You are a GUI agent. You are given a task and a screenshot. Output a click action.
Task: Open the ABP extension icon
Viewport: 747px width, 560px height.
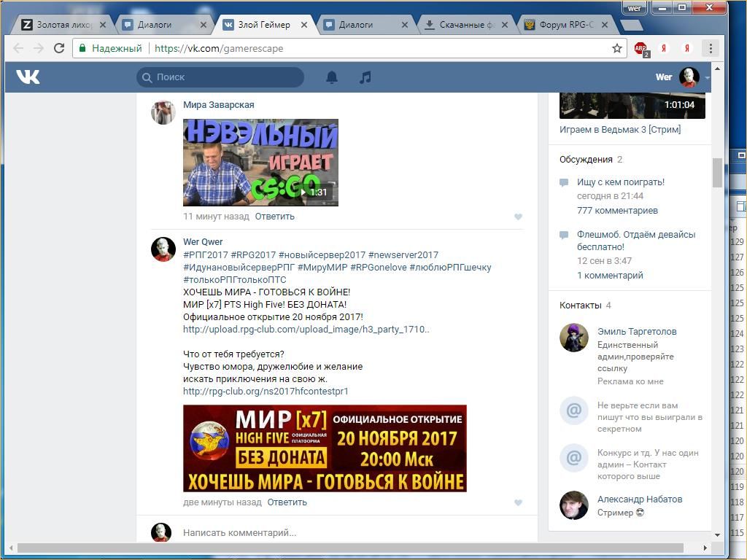coord(641,49)
